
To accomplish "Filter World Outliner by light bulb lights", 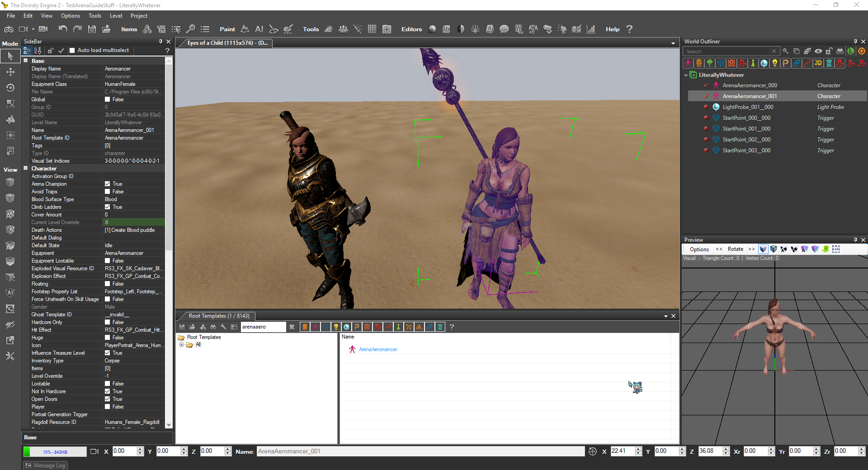I will (775, 63).
